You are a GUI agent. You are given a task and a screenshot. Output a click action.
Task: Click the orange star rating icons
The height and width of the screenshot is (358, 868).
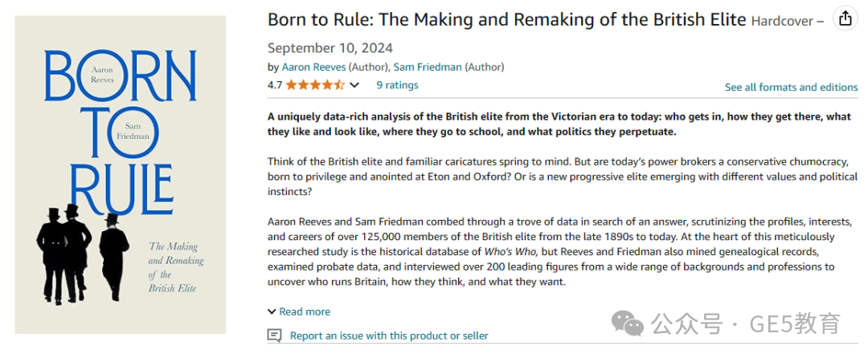315,85
